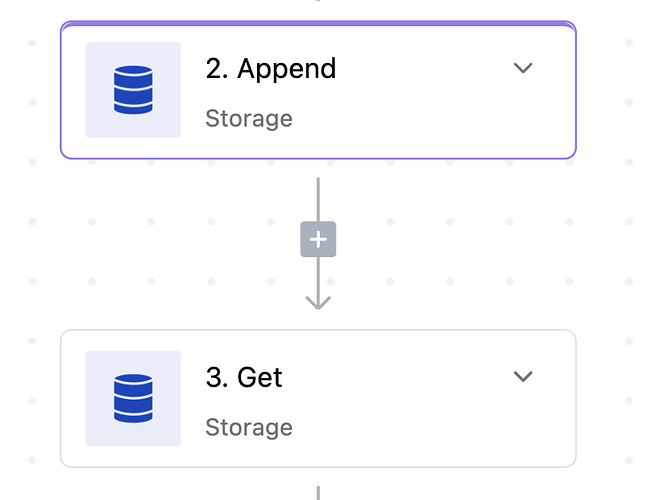670x500 pixels.
Task: Expand the 3. Get step chevron
Action: coord(523,377)
